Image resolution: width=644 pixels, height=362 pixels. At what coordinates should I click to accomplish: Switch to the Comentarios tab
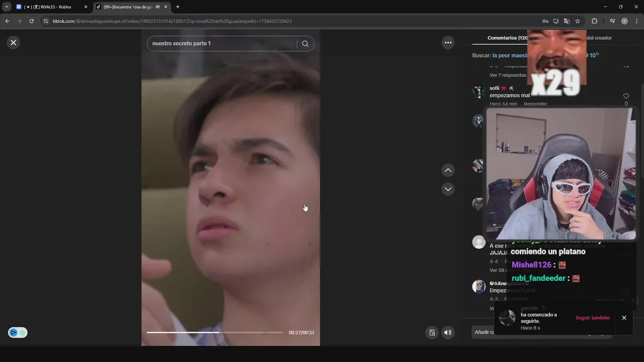[x=508, y=38]
